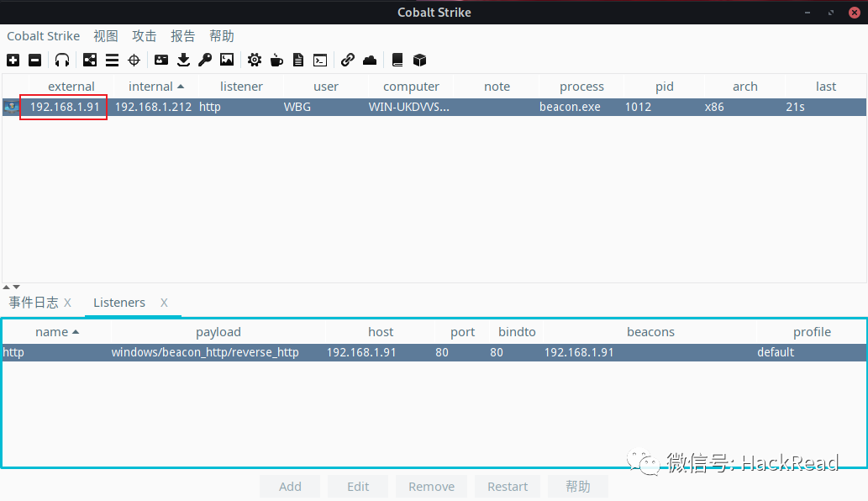Click the beacon session computer icon
The width and height of the screenshot is (868, 501).
coord(11,107)
